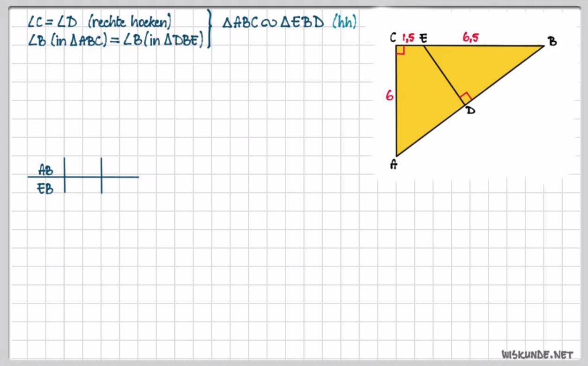Click the handwritten line '∠C = ∠D (rechte hoeken)'

[99, 22]
